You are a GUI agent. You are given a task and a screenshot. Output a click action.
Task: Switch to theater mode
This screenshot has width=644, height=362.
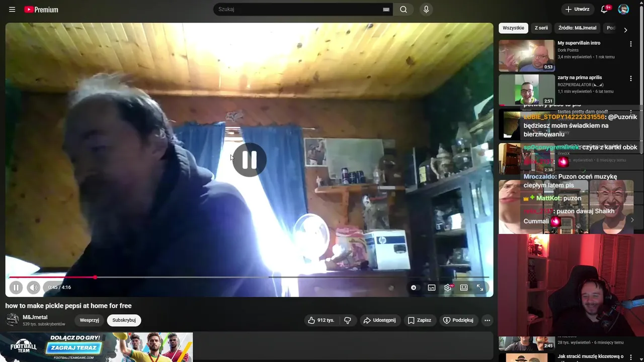point(464,288)
